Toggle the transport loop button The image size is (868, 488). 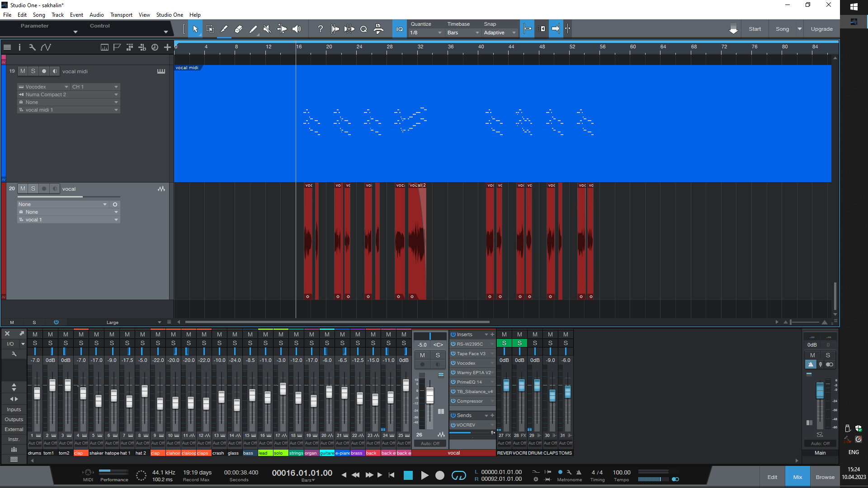click(x=458, y=475)
